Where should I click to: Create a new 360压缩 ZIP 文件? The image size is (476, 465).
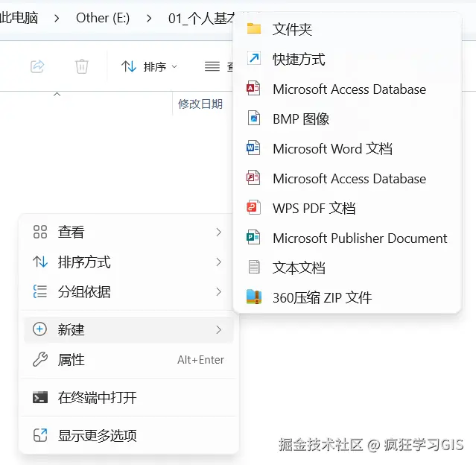[347, 297]
